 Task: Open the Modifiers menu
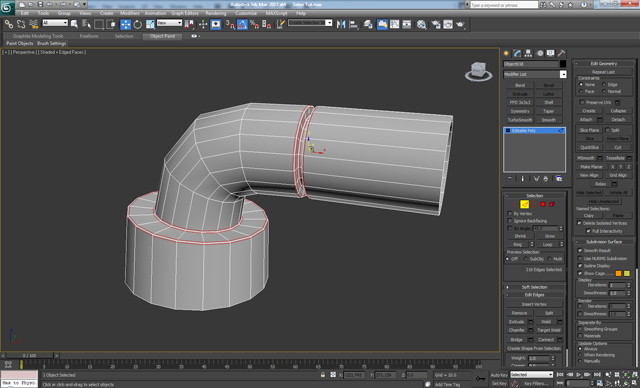pyautogui.click(x=130, y=13)
